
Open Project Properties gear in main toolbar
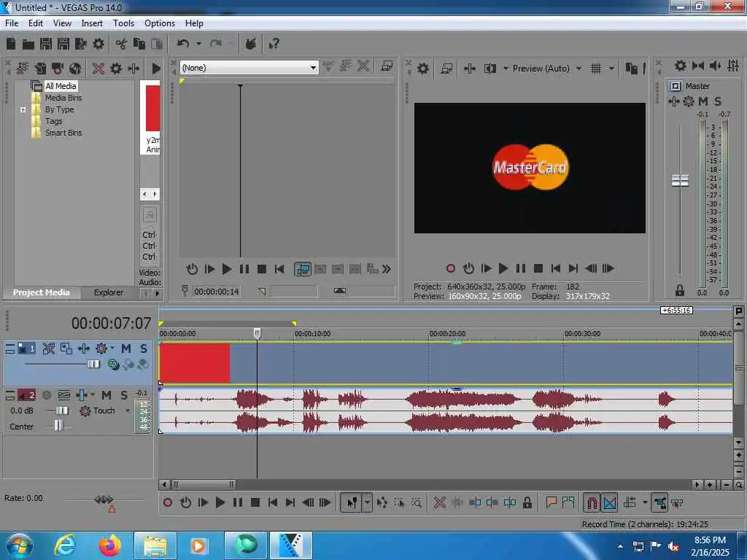click(98, 44)
